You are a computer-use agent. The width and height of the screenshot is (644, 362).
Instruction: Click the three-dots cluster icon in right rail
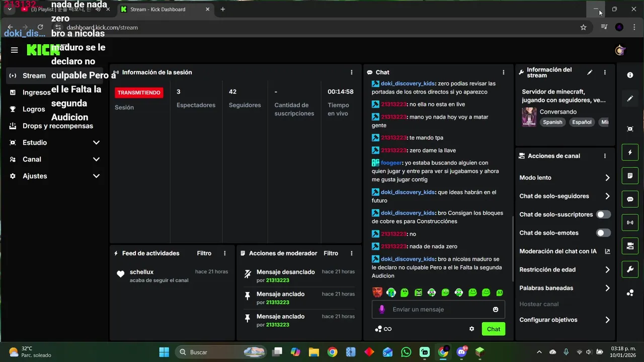tap(630, 293)
